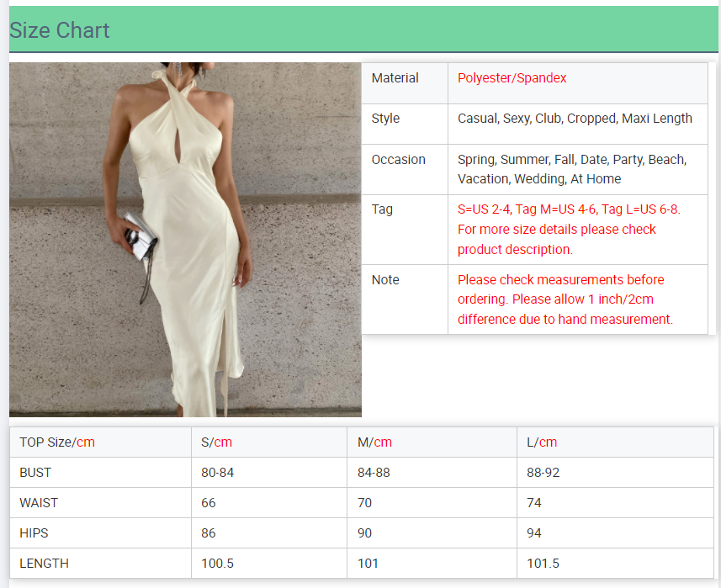721x588 pixels.
Task: Select the 80-84 bust measurement cell
Action: click(x=217, y=473)
